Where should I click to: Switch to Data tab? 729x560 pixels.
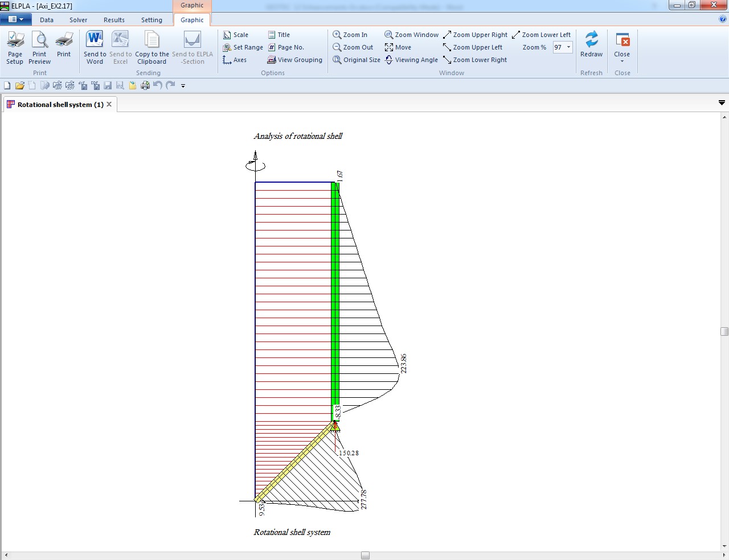pyautogui.click(x=47, y=20)
